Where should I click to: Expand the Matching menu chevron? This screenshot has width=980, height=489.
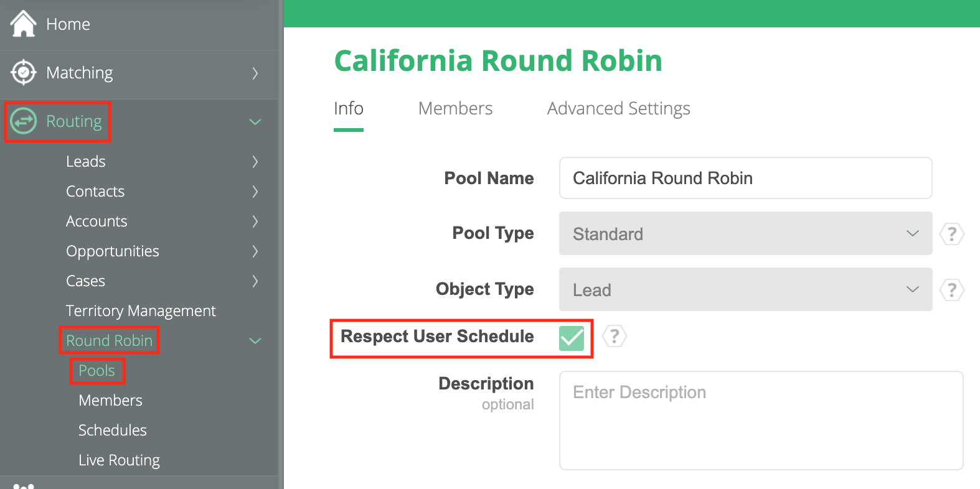tap(255, 73)
